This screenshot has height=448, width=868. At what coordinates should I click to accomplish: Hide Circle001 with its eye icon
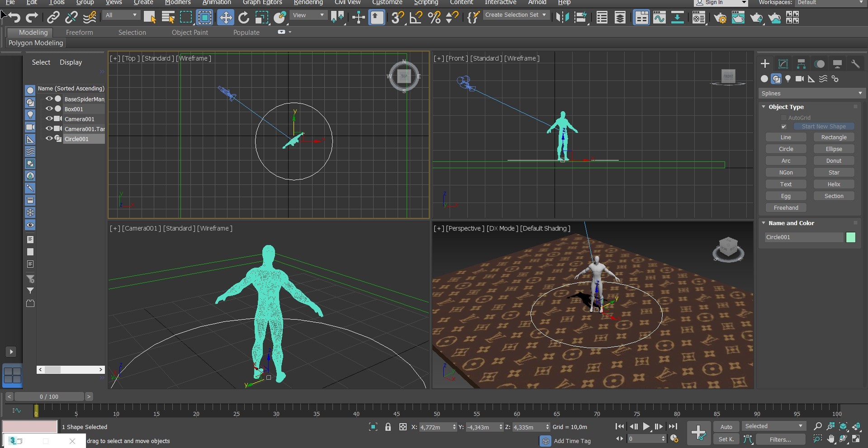[x=49, y=138]
